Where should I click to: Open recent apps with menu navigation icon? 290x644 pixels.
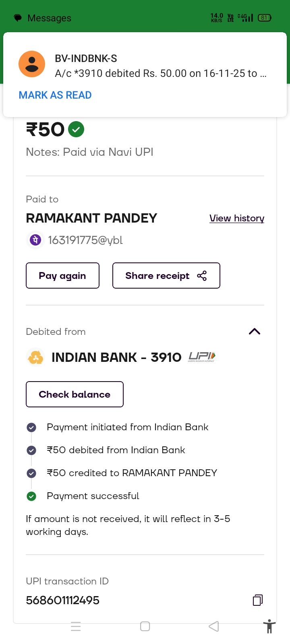pos(76,626)
